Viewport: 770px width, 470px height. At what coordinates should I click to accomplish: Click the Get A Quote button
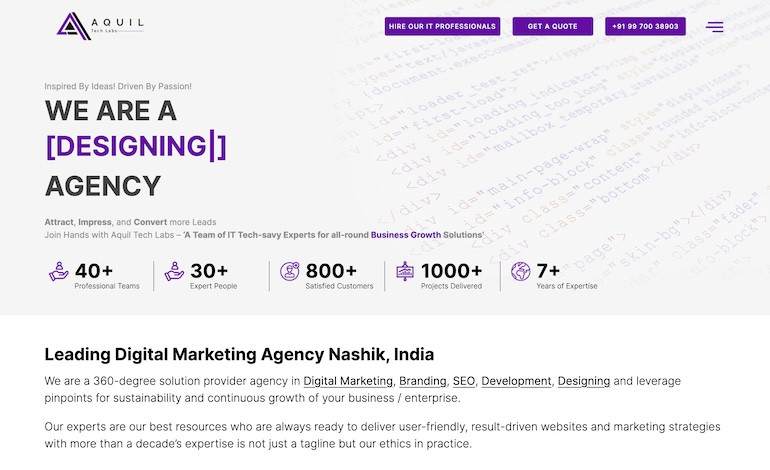pyautogui.click(x=552, y=27)
